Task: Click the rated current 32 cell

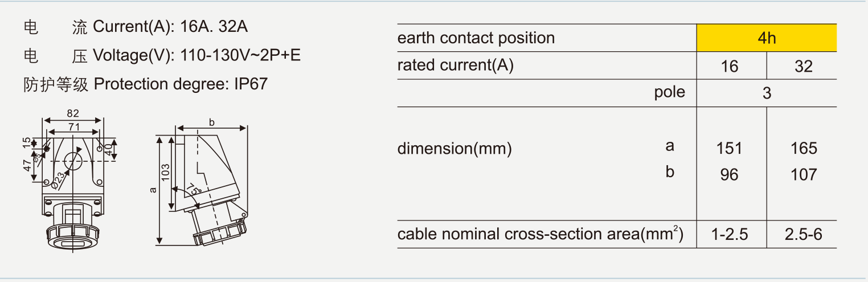Action: click(x=803, y=67)
